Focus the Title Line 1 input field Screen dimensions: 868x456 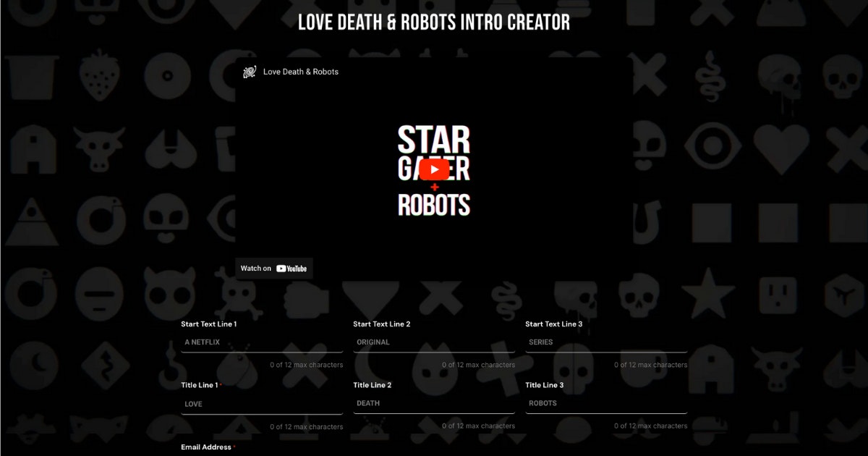click(x=262, y=404)
